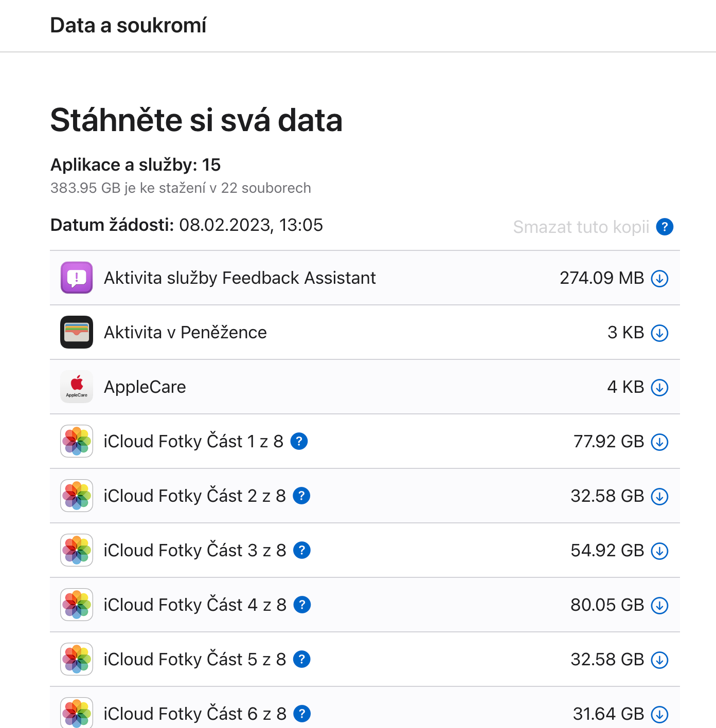Viewport: 716px width, 728px height.
Task: Download iCloud Fotky Část 2 z 8
Action: tap(659, 497)
